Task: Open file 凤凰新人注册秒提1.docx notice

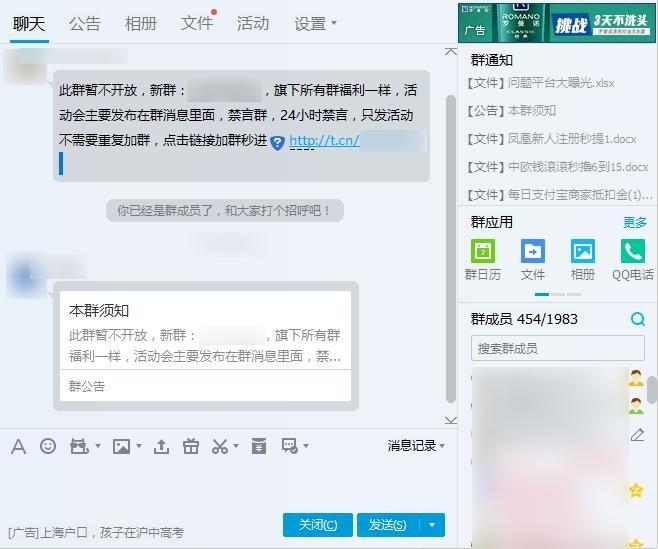Action: (x=551, y=139)
